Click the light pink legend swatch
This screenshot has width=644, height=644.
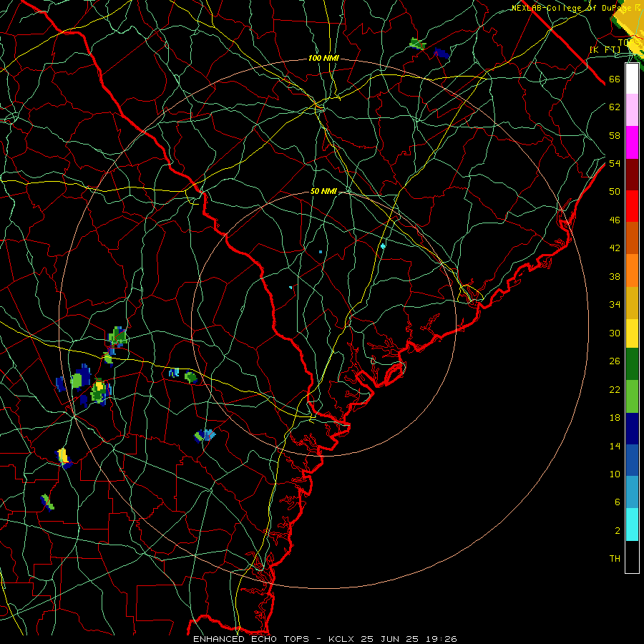[x=632, y=109]
